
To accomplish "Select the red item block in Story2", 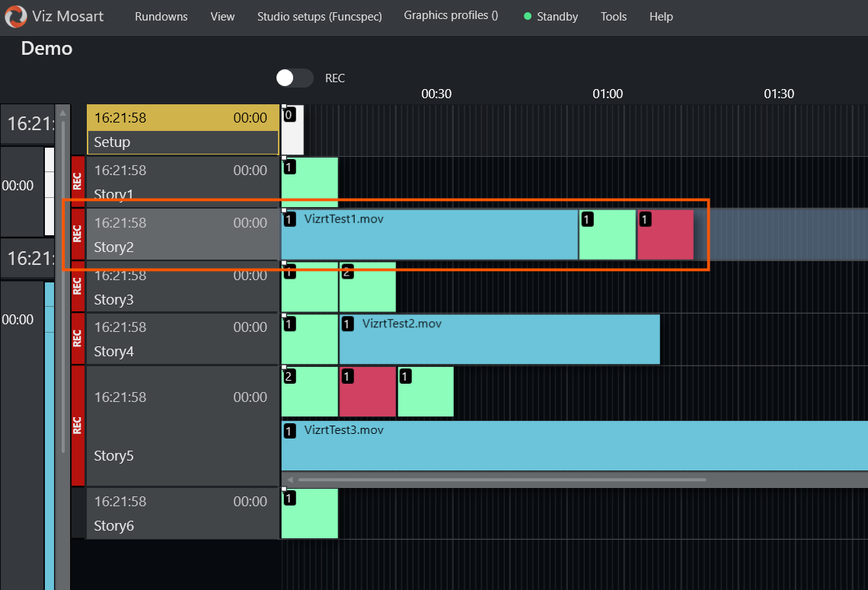I will (x=665, y=234).
